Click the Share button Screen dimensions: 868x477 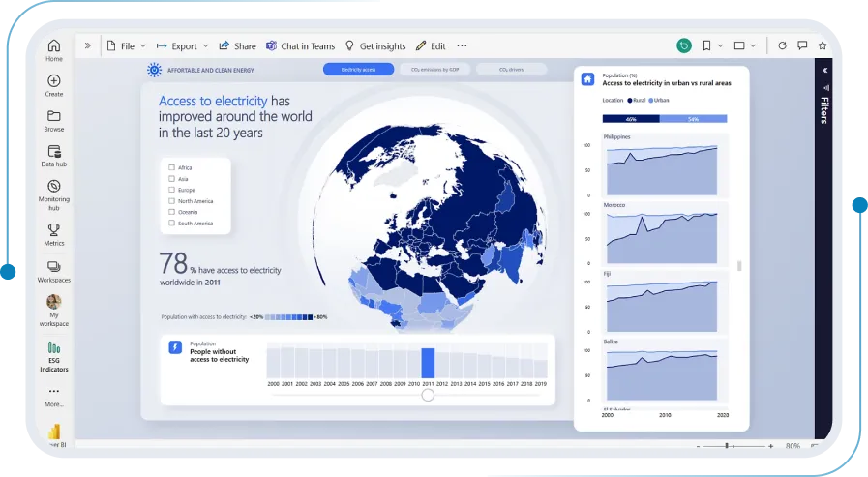pyautogui.click(x=237, y=45)
